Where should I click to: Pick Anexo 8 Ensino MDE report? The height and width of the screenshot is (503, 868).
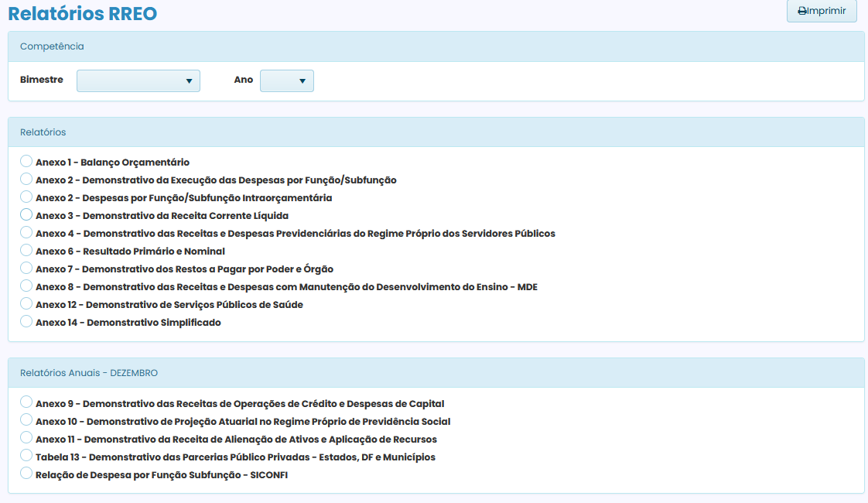pos(26,286)
